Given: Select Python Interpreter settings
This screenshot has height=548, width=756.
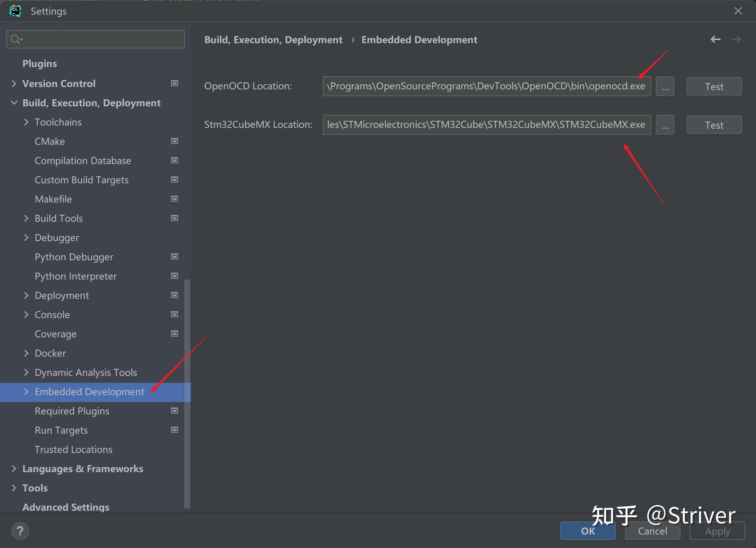Looking at the screenshot, I should pos(76,276).
